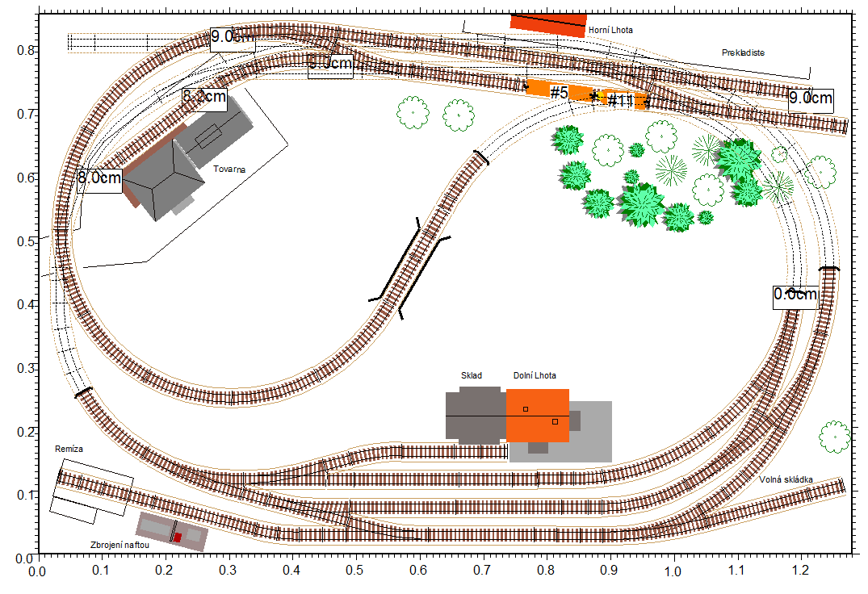Click the 8.0cm elevation label
Image resolution: width=868 pixels, height=594 pixels.
tap(99, 178)
